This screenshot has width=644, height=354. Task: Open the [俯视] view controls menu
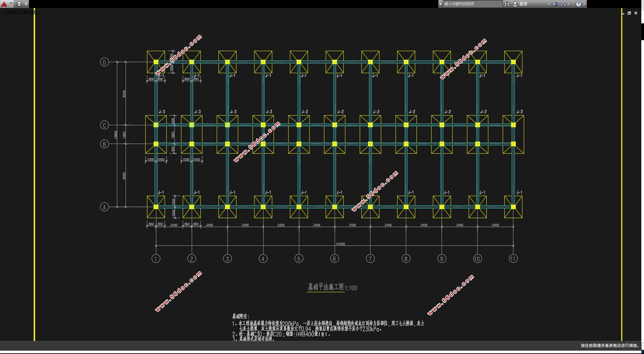pos(12,13)
